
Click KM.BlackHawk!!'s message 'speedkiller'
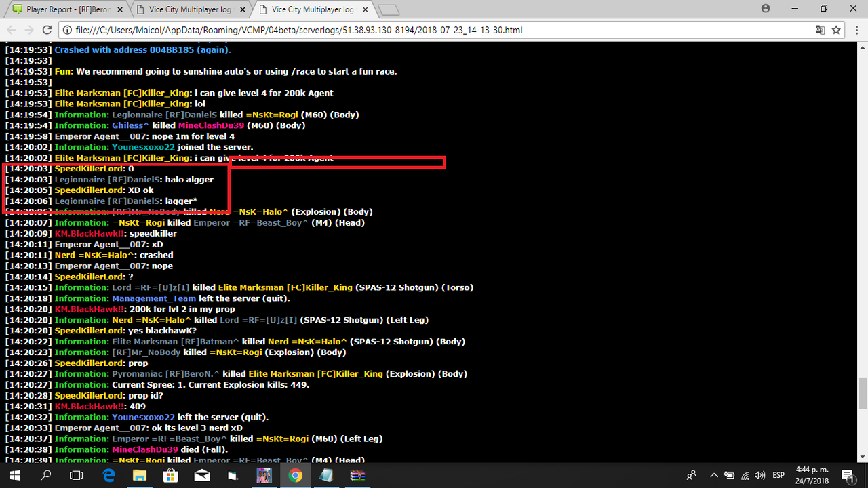(153, 234)
